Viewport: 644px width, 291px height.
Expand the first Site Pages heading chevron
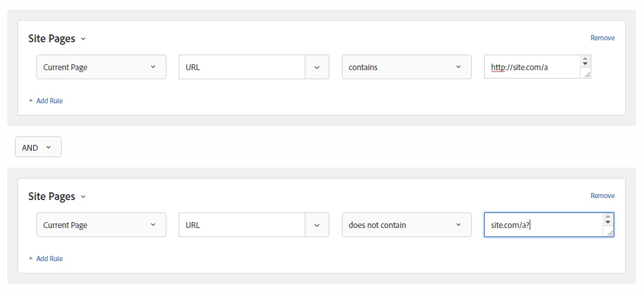83,38
